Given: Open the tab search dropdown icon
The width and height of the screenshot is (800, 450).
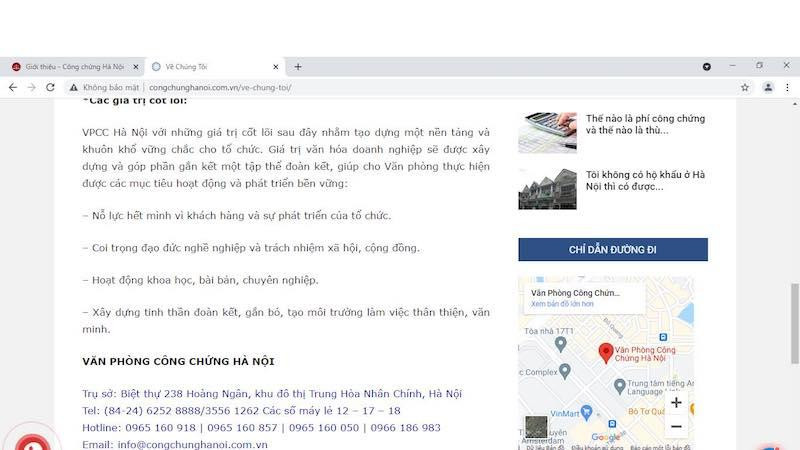Looking at the screenshot, I should click(x=707, y=67).
